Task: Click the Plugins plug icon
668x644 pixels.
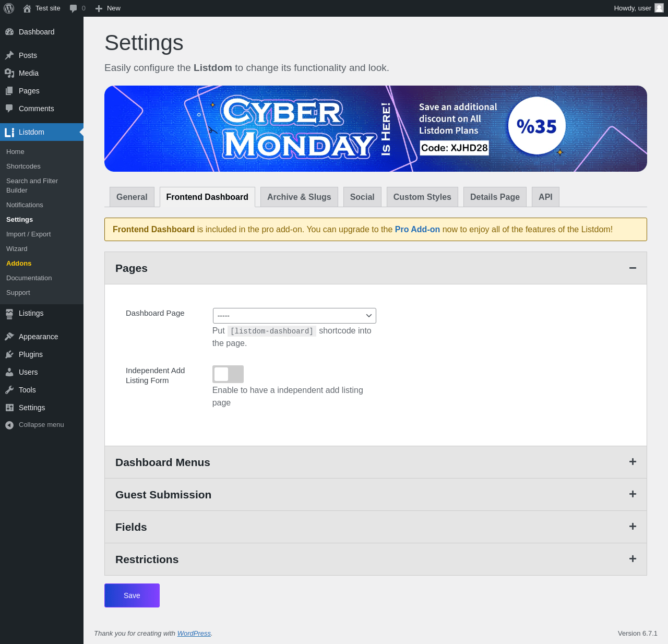Action: pos(9,354)
